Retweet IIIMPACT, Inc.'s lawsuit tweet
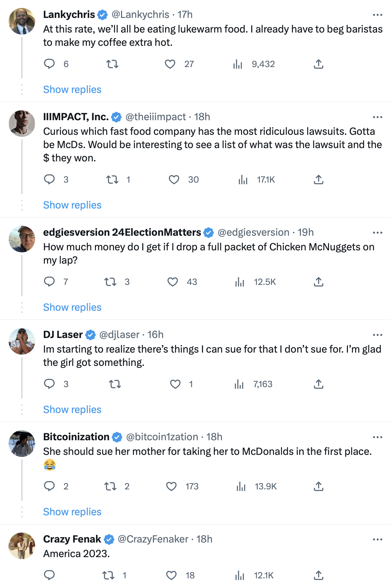The image size is (391, 588). click(112, 180)
